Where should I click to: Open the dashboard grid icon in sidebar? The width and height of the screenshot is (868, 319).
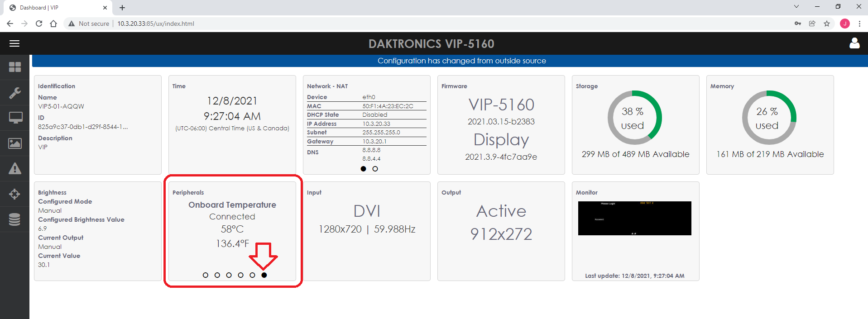point(14,67)
